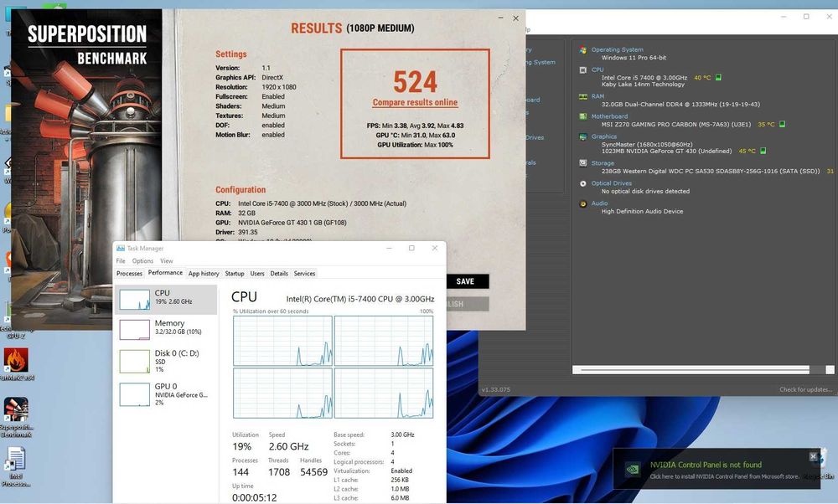
Task: Click 'High Definition Audio Device' text
Action: pyautogui.click(x=642, y=212)
